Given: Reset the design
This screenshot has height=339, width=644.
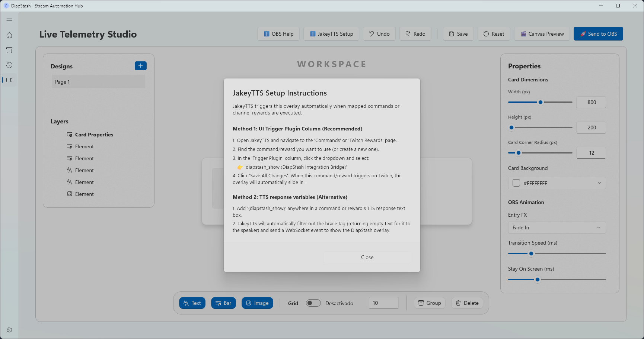Looking at the screenshot, I should pyautogui.click(x=494, y=34).
